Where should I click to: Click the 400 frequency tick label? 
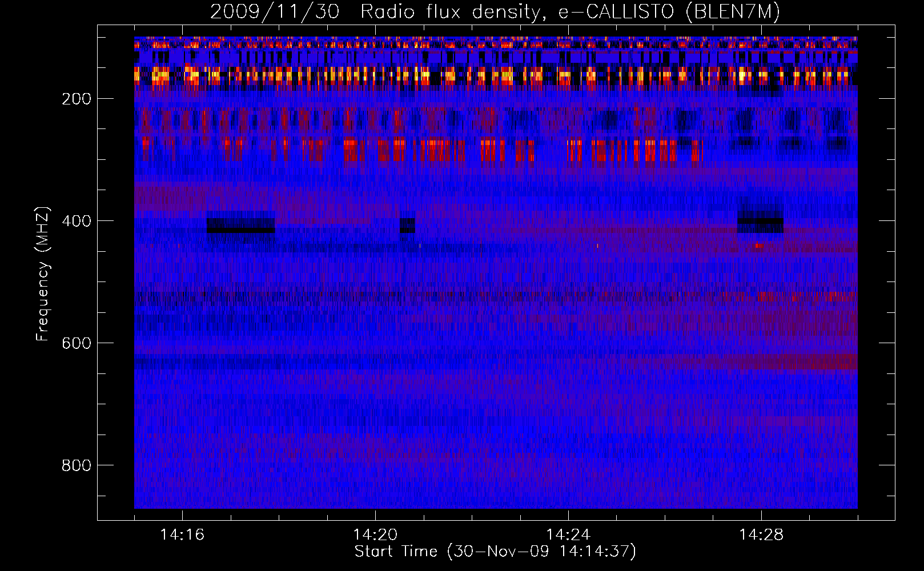pyautogui.click(x=77, y=221)
